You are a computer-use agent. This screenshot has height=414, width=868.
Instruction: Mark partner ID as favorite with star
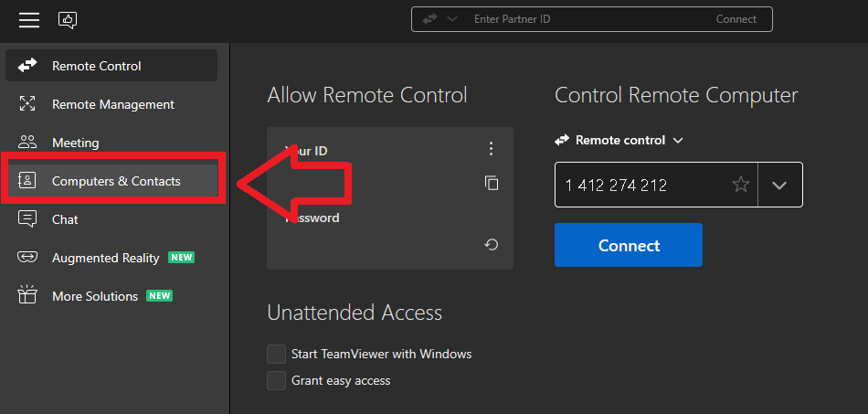coord(741,185)
